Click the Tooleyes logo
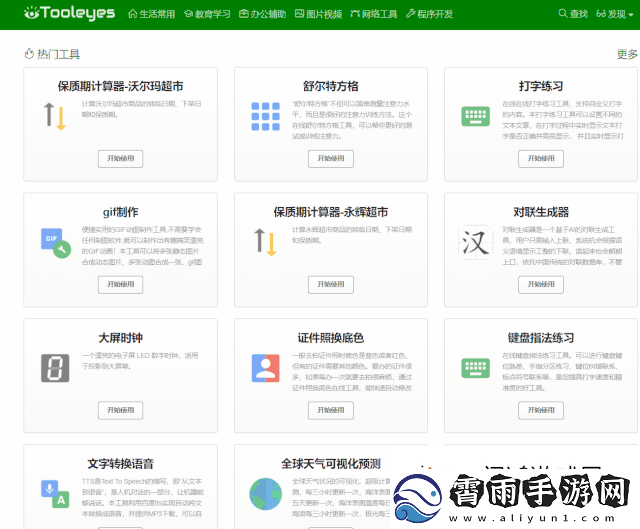 [69, 13]
